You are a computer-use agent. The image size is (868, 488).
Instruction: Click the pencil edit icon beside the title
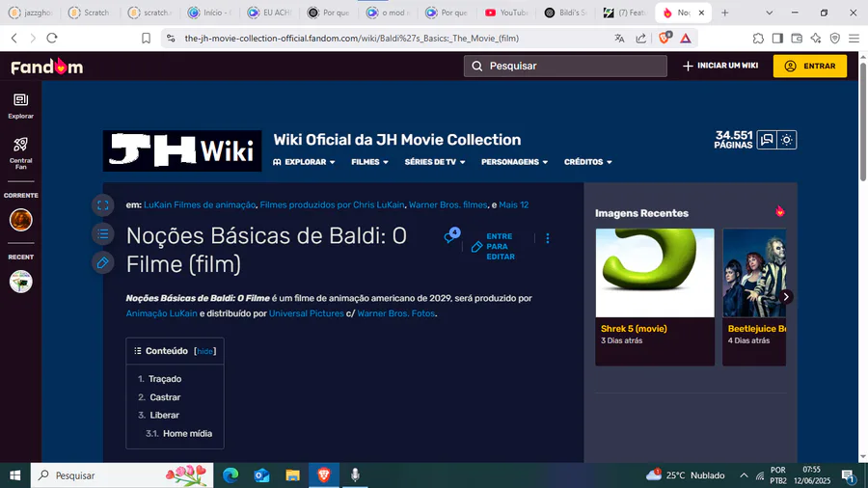click(x=103, y=263)
